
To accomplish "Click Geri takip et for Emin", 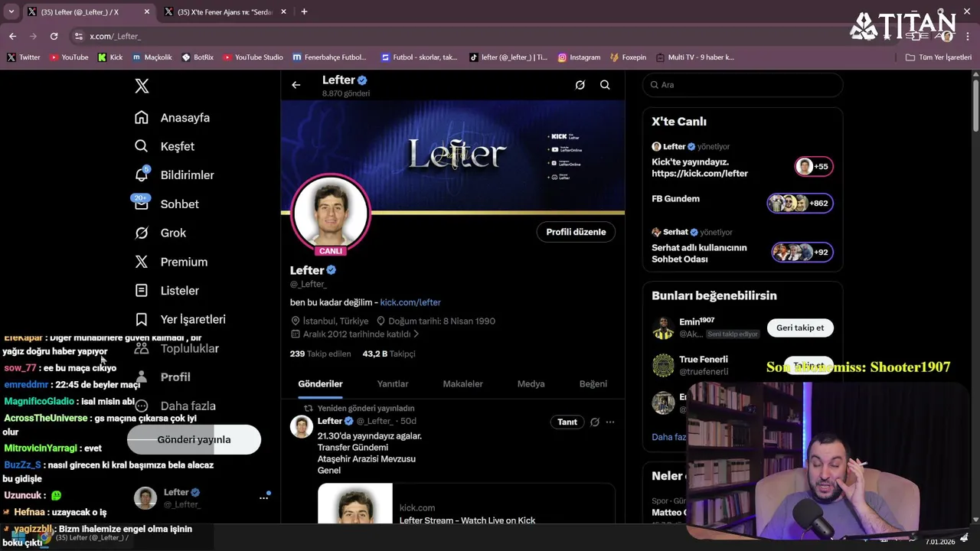I will [800, 328].
